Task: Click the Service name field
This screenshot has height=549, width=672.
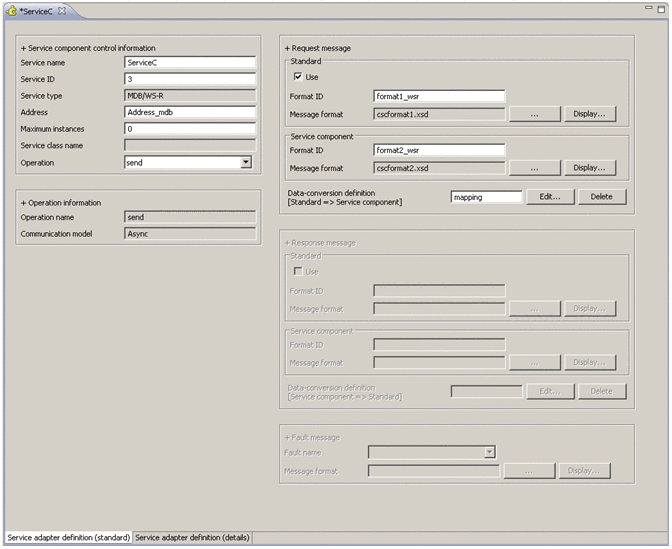Action: (190, 62)
